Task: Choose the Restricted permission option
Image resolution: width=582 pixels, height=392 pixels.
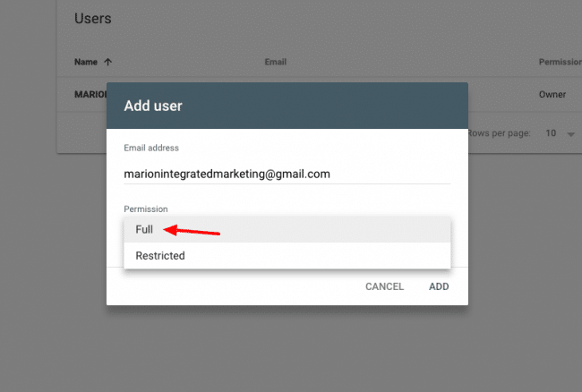Action: (160, 255)
